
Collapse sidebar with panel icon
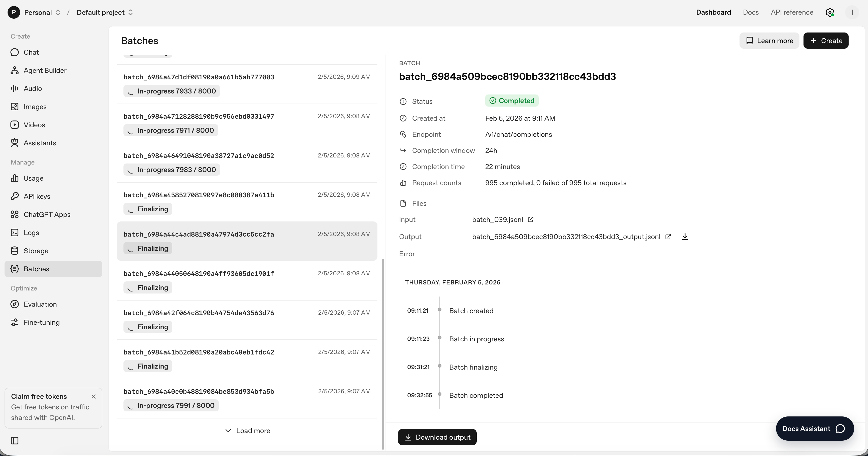[x=15, y=440]
